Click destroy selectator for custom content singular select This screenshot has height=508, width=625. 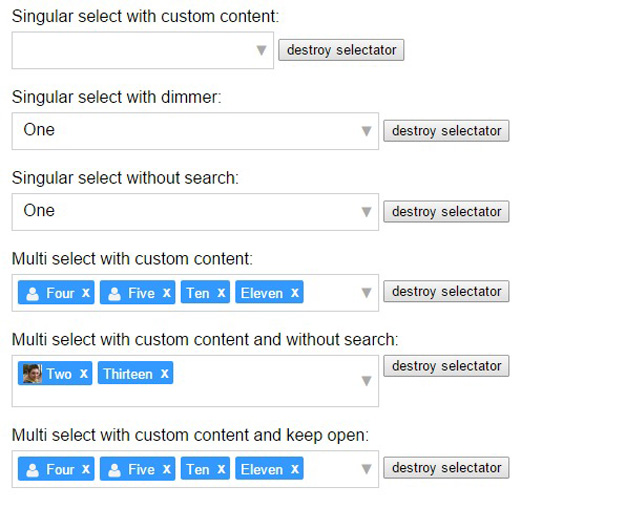click(341, 50)
